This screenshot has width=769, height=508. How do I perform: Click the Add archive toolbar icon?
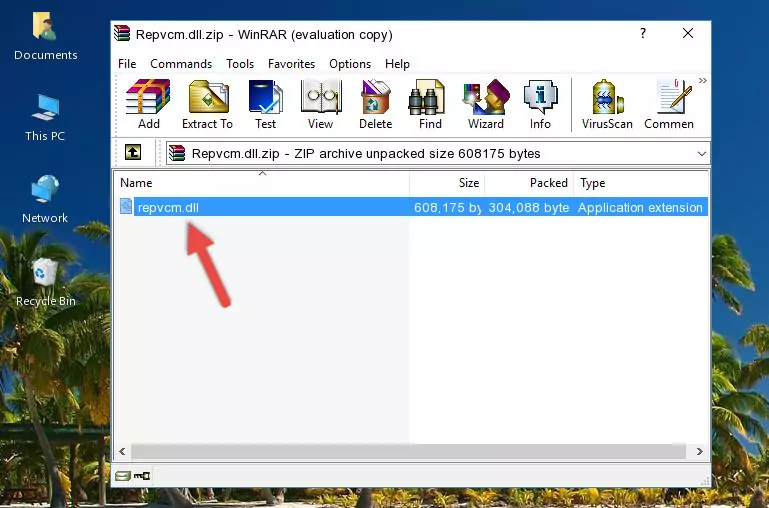[x=148, y=104]
